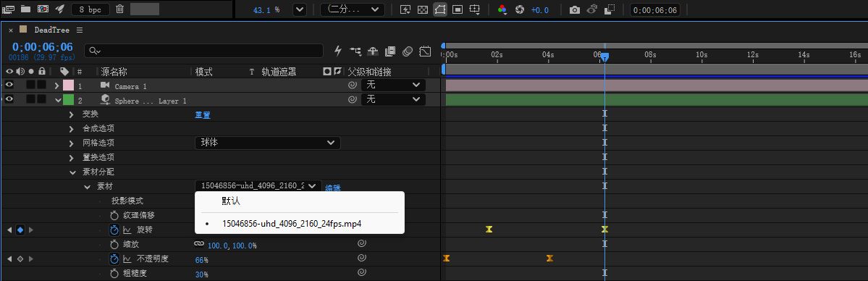Close the DeadTree timeline tab

tap(11, 30)
